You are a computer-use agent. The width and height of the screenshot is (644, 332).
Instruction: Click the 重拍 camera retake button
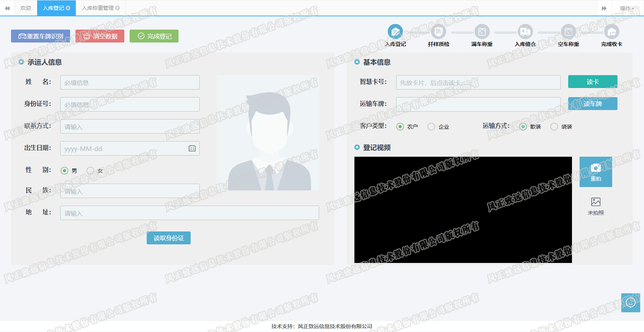click(595, 172)
